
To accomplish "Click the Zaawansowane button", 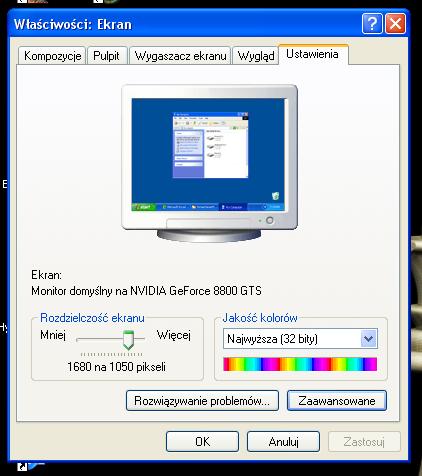I will click(x=337, y=400).
